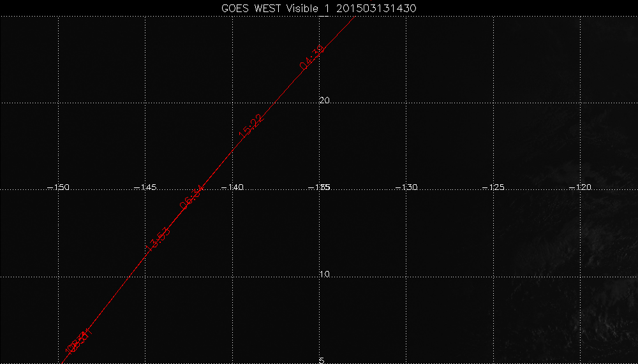Select the red 15:22 track time label
Viewport: 638px width, 364px height.
(x=252, y=126)
